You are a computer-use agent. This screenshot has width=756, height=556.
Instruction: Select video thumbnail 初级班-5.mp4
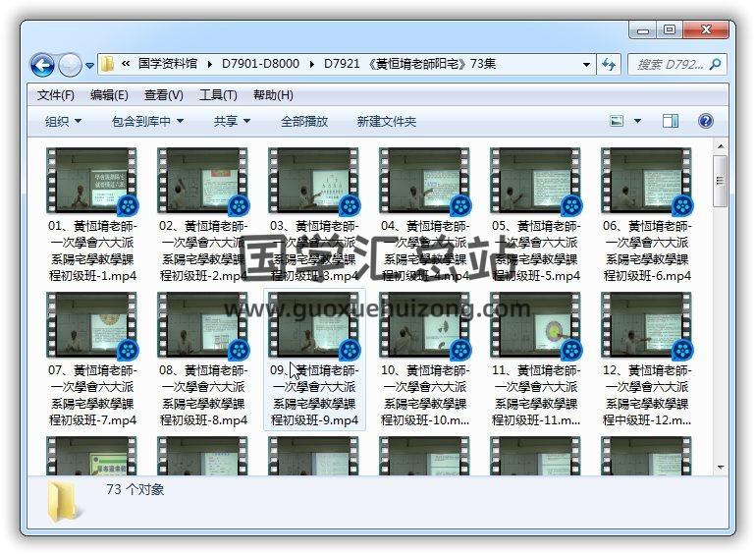[x=535, y=181]
